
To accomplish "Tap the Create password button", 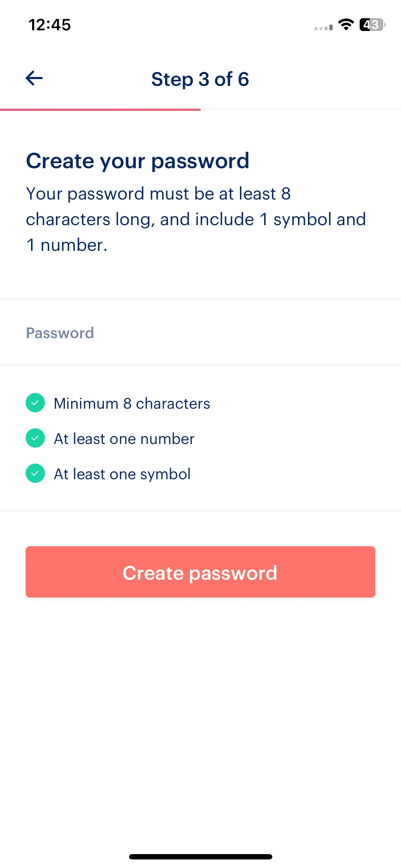I will [200, 572].
